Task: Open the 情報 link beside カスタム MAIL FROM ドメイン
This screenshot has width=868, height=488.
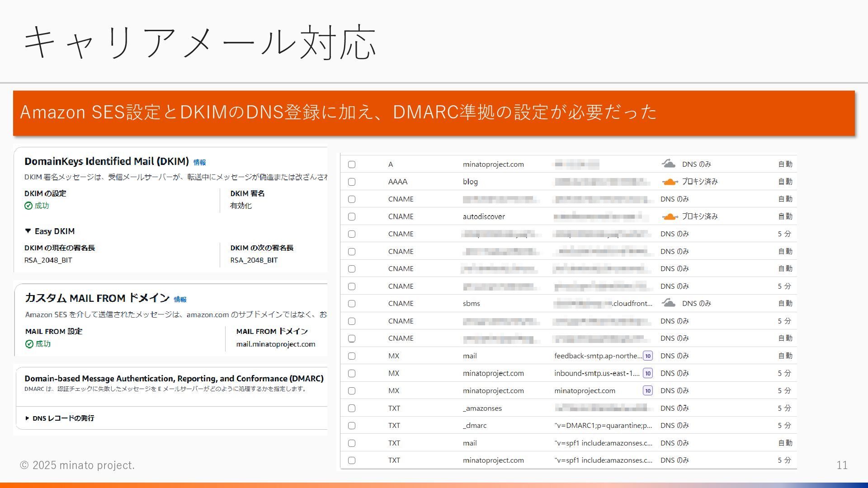Action: 180,300
